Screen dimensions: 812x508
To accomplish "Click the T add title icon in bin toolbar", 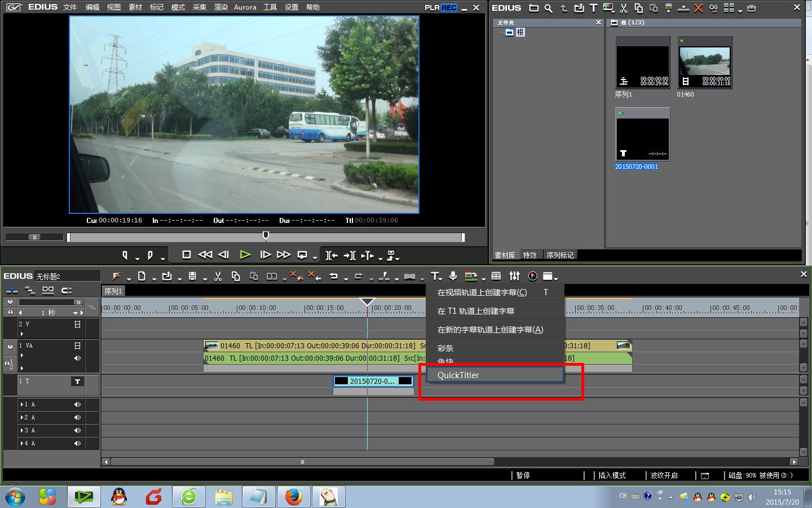I will click(593, 8).
